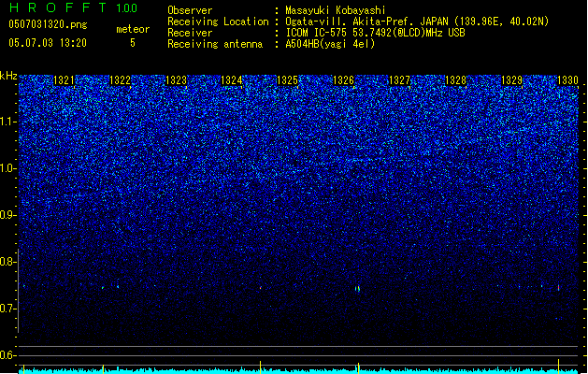The image size is (588, 374).
Task: Click the 0.7 kHz axis label
Action: click(x=8, y=309)
